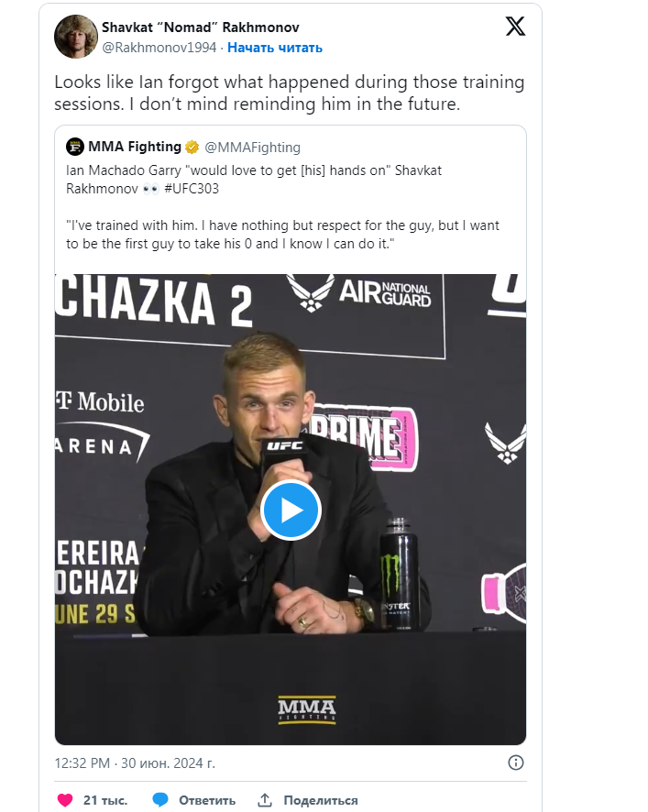Click the share upload arrow icon
Image resolution: width=648 pixels, height=812 pixels.
tap(265, 800)
